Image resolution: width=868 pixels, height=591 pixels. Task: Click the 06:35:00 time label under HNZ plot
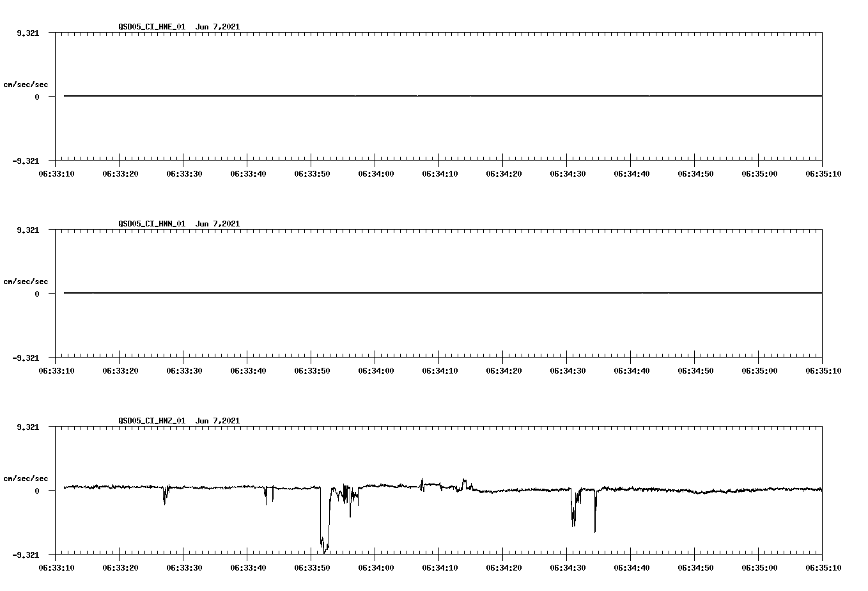tap(759, 567)
